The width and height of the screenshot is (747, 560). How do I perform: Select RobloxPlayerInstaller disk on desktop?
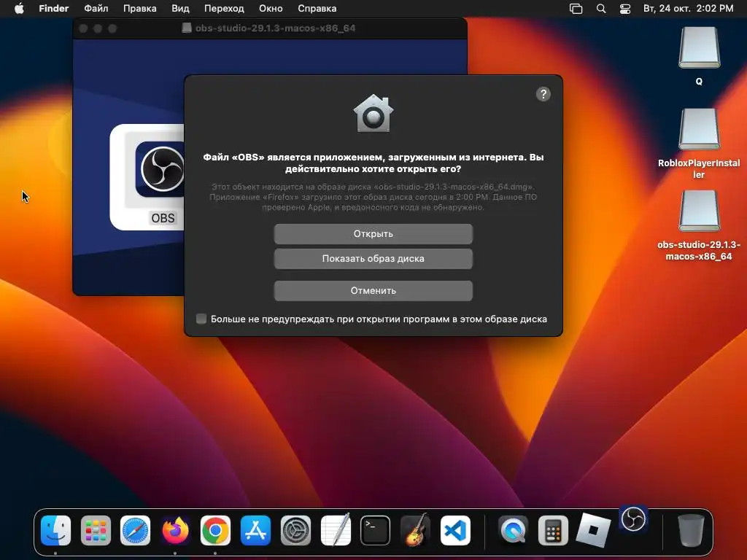[x=699, y=130]
